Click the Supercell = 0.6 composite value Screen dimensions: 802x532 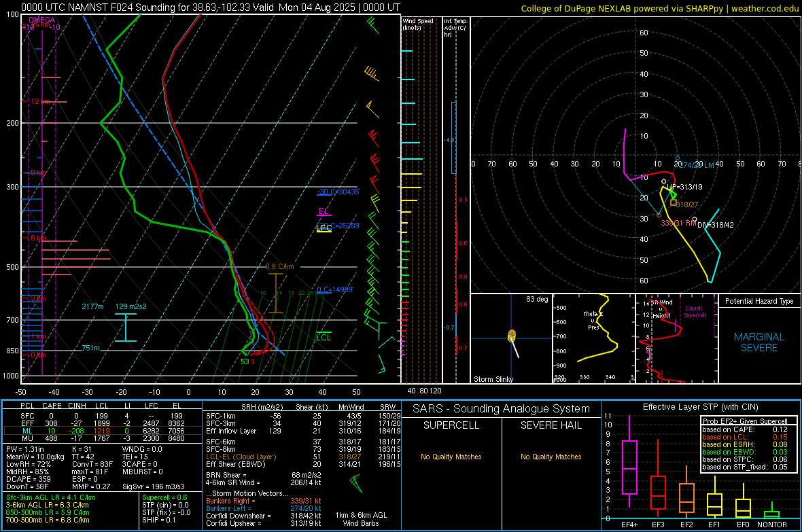tap(164, 497)
